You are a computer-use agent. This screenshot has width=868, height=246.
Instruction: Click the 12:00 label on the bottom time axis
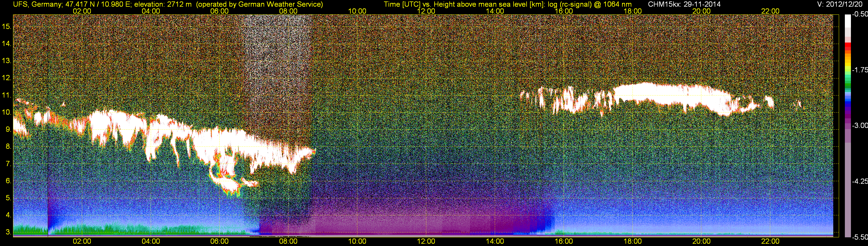tap(426, 241)
